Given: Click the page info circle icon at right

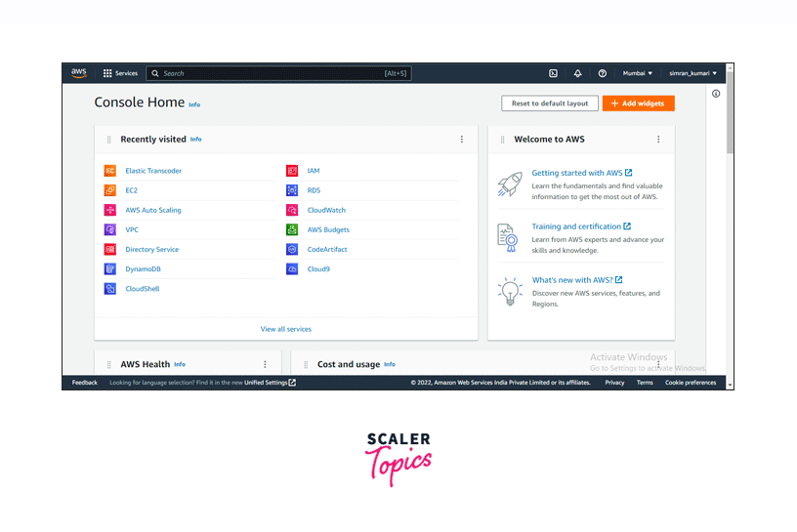Looking at the screenshot, I should (x=715, y=94).
